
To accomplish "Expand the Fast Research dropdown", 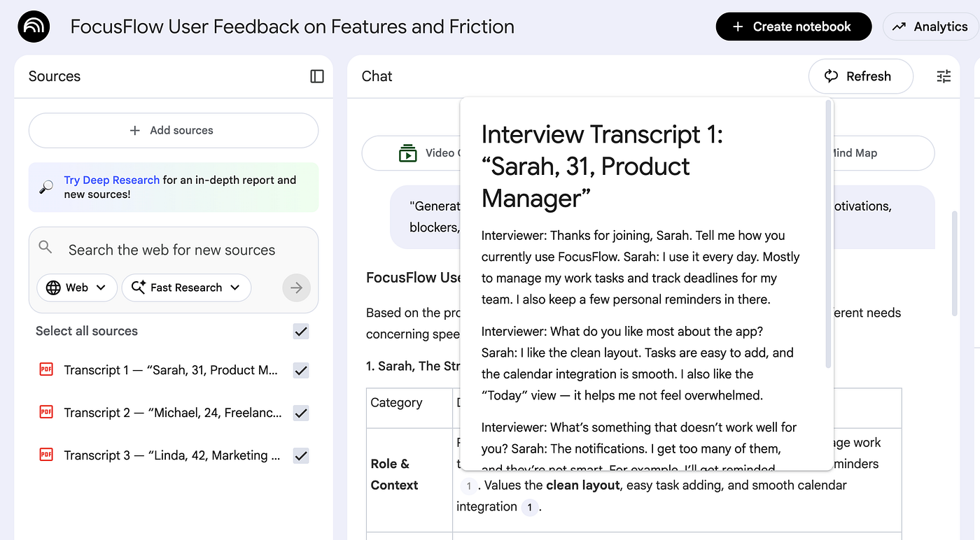I will (x=186, y=287).
